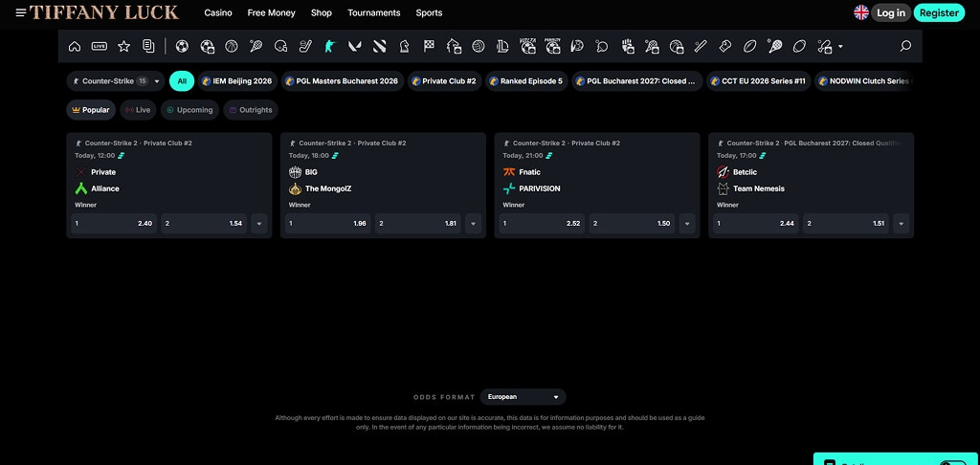980x465 pixels.
Task: Select odds 1.96 for BIG to win
Action: [327, 223]
